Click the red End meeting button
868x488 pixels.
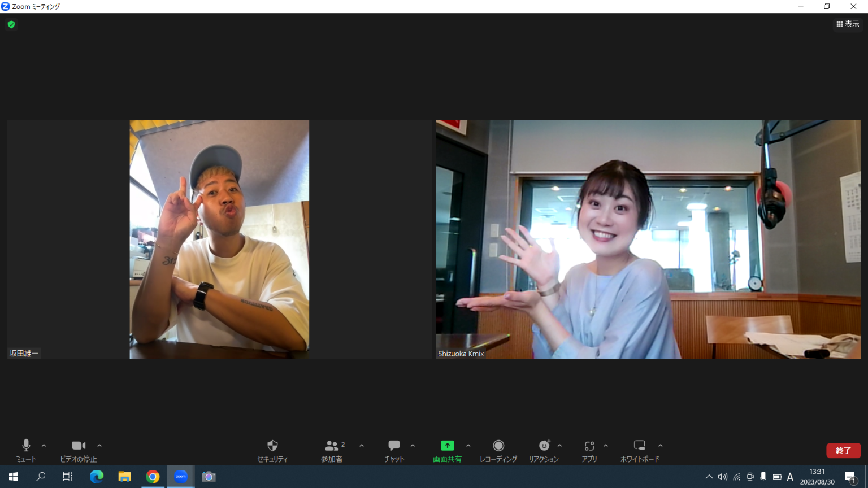click(843, 450)
